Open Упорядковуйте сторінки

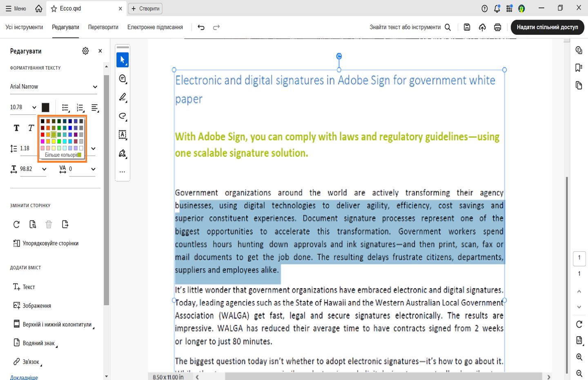[46, 244]
